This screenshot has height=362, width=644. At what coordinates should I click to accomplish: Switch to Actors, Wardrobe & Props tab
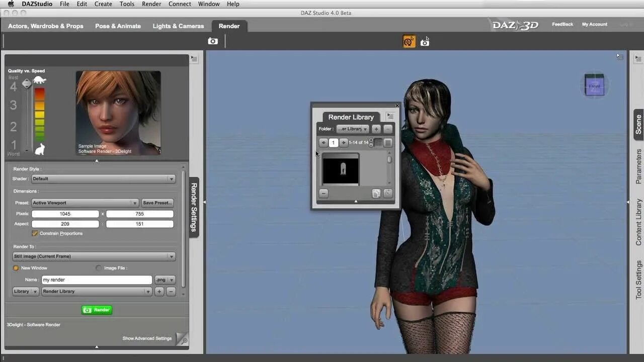click(x=46, y=26)
